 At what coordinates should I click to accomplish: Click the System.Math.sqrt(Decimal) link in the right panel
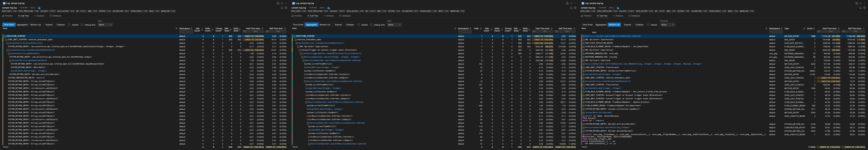598,113
